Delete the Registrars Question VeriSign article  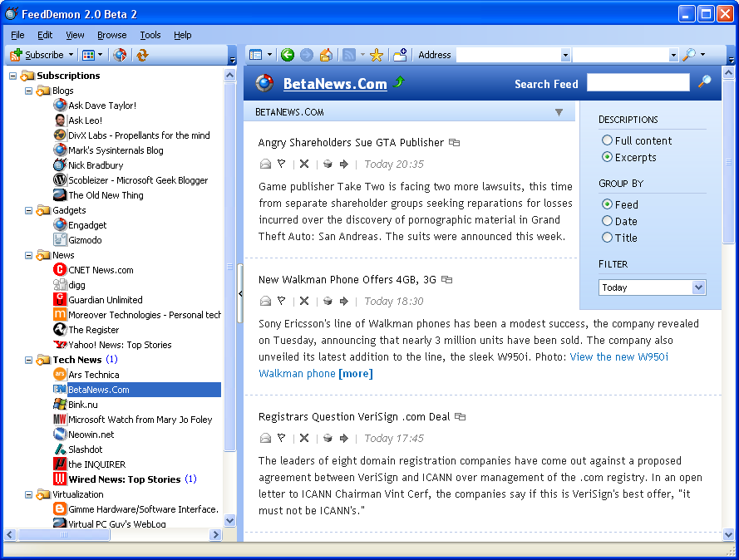tap(304, 438)
